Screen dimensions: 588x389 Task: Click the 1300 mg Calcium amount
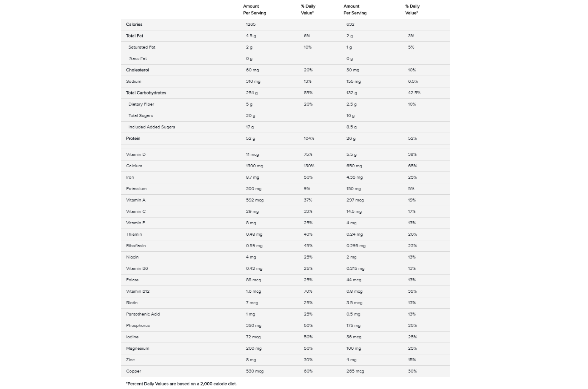(x=255, y=166)
